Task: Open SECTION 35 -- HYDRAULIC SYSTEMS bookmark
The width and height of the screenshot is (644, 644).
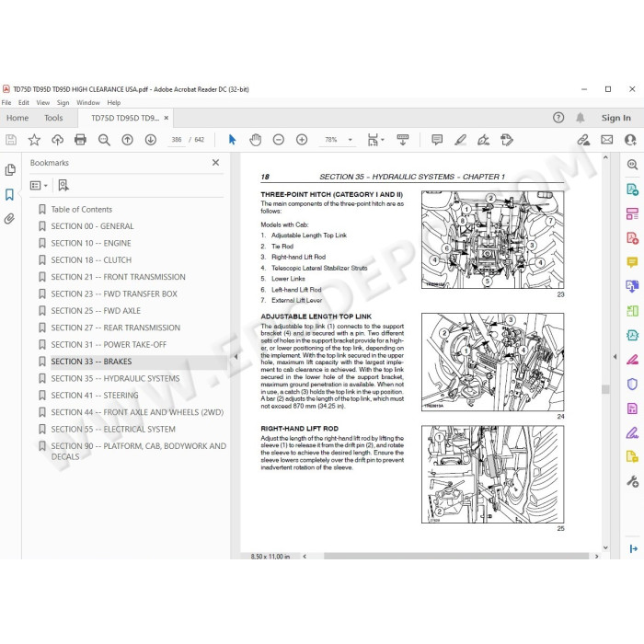Action: [x=115, y=378]
